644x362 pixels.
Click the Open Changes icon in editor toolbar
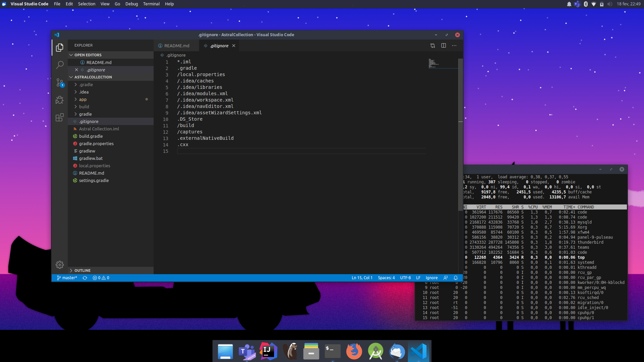[x=433, y=46]
